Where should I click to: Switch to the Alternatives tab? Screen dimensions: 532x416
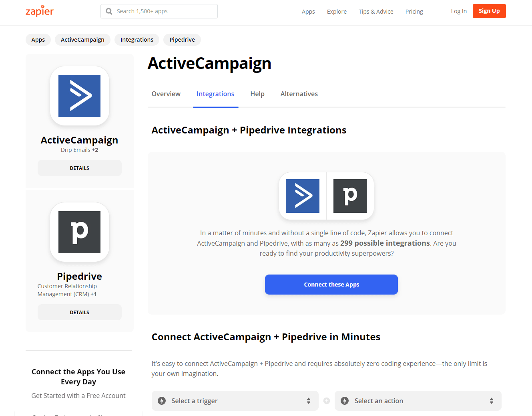coord(299,94)
